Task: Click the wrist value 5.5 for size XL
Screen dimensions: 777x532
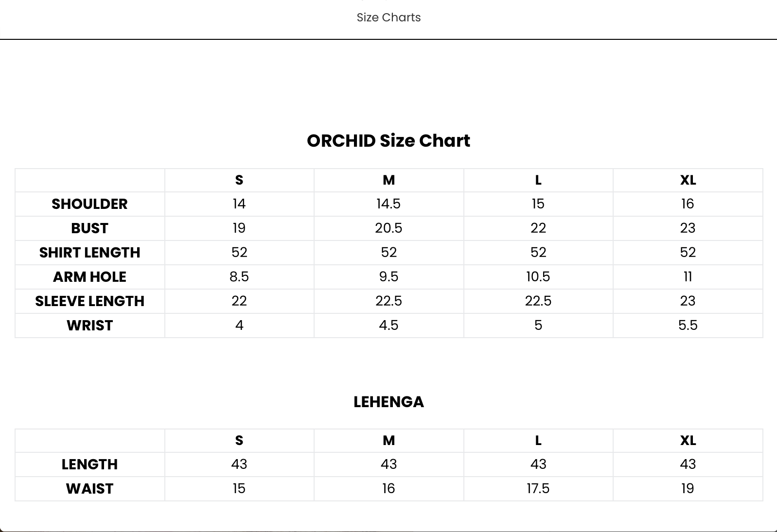Action: 688,326
